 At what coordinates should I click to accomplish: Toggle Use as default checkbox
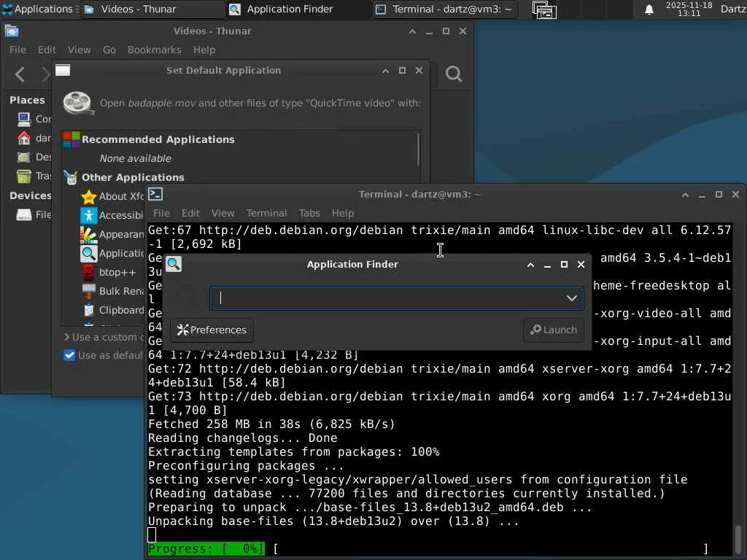[x=69, y=355]
